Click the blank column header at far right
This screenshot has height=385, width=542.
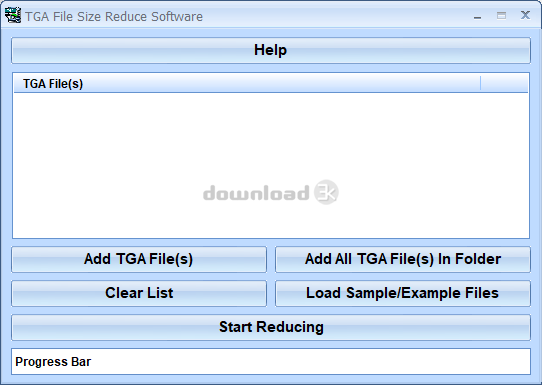click(x=504, y=84)
